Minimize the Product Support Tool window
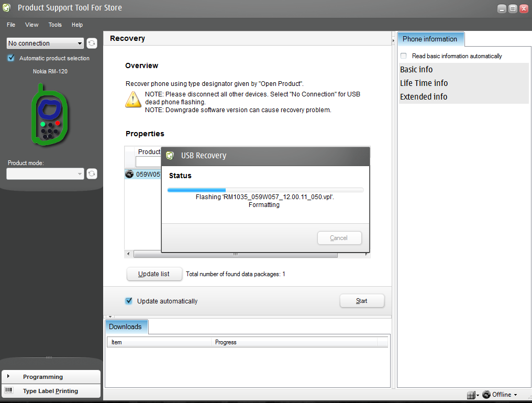 [502, 9]
